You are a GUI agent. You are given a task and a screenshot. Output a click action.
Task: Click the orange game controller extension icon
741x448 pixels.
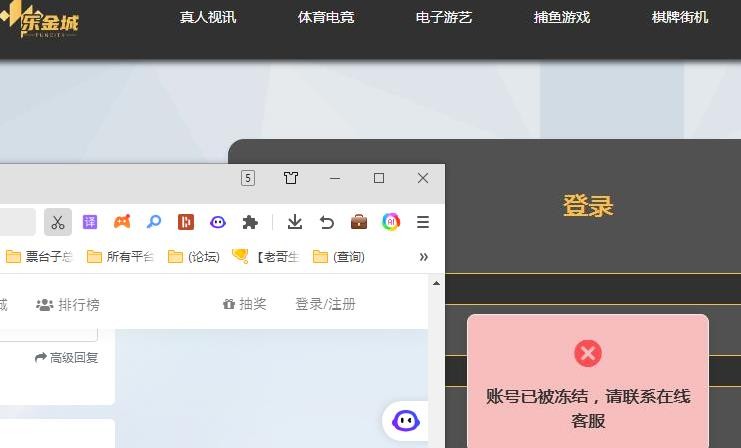coord(122,222)
